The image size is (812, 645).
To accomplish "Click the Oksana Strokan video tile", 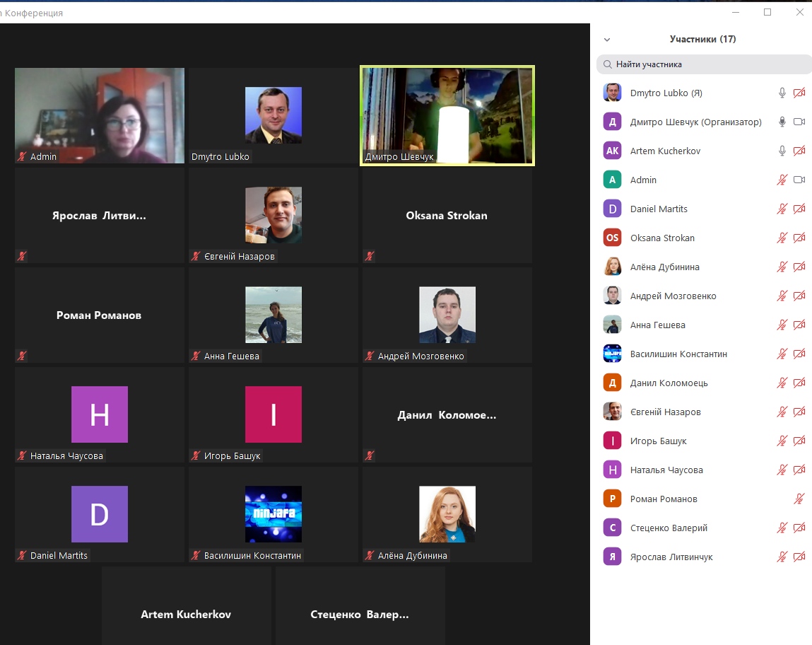I will (x=447, y=216).
